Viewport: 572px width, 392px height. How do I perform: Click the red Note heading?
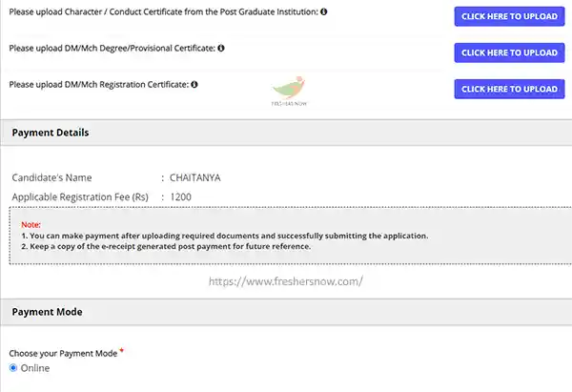(x=31, y=224)
